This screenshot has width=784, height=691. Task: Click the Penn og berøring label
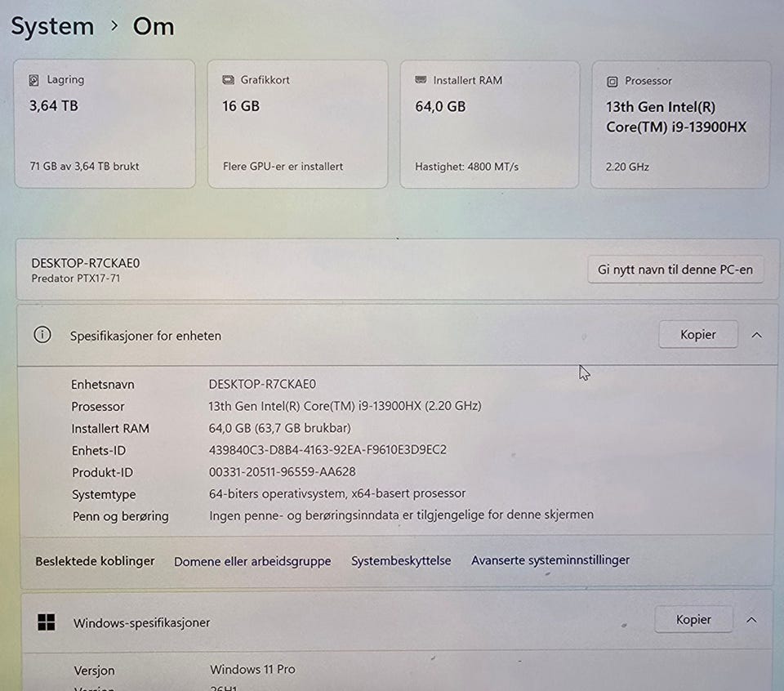click(x=121, y=516)
